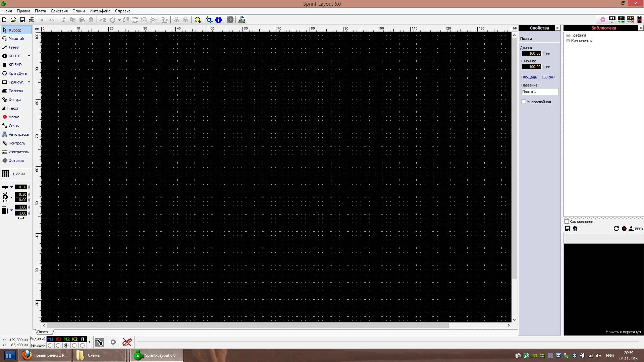
Task: Click the Save floppy disk toolbar icon
Action: tap(22, 20)
